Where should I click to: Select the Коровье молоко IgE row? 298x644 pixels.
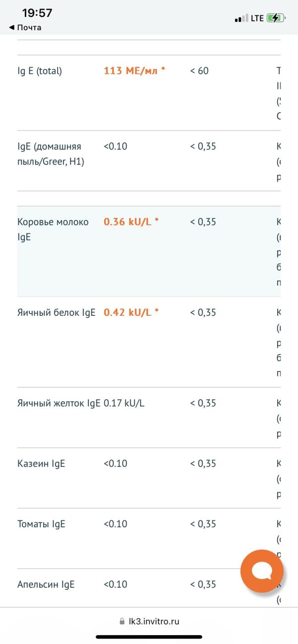[149, 251]
